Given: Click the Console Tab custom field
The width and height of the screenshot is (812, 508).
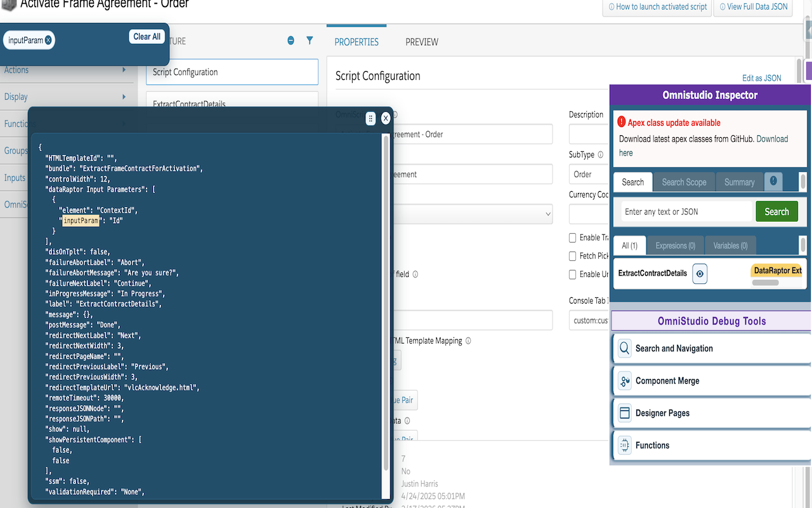Looking at the screenshot, I should [x=589, y=320].
